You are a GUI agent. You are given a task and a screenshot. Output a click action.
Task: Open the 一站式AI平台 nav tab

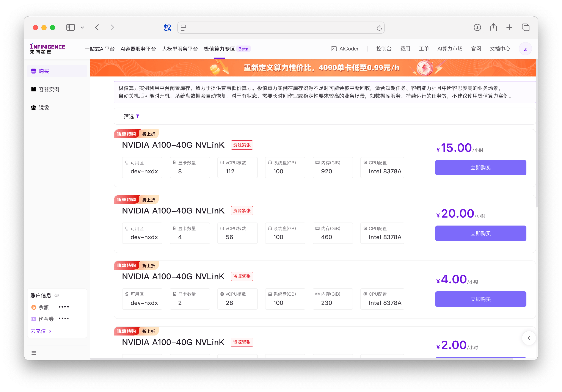click(x=100, y=49)
